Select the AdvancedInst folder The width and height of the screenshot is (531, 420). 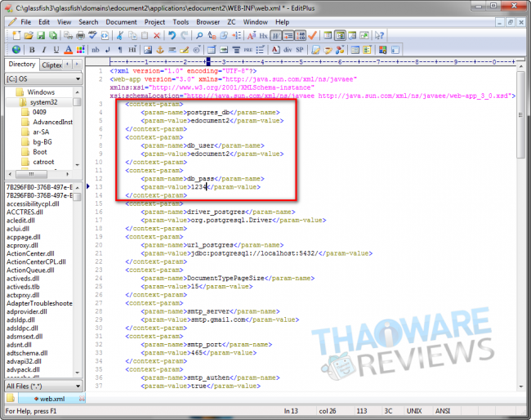click(52, 122)
